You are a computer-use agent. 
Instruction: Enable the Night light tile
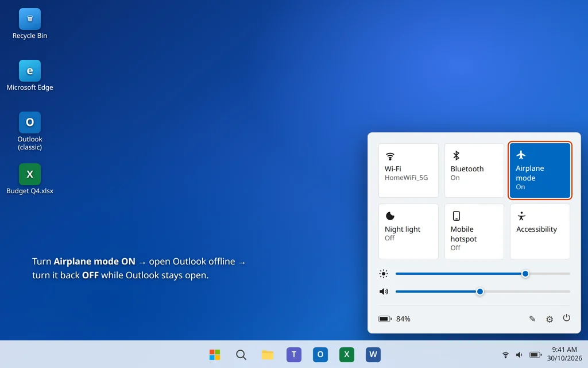[408, 231]
